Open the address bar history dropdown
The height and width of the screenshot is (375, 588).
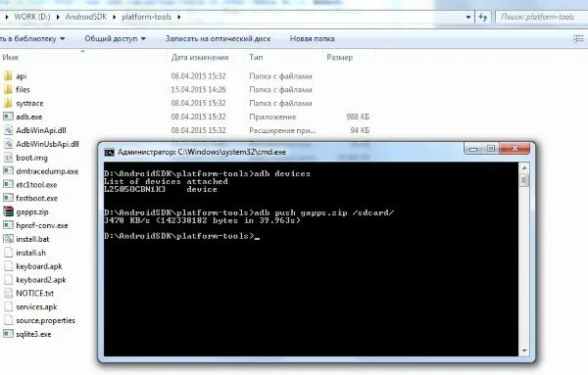pos(468,18)
